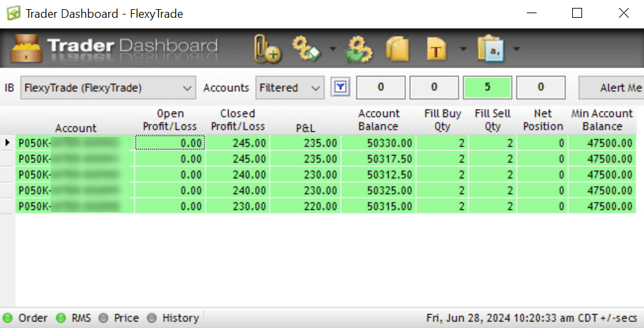The height and width of the screenshot is (328, 644).
Task: Click the last counter box showing 0
Action: tap(541, 87)
